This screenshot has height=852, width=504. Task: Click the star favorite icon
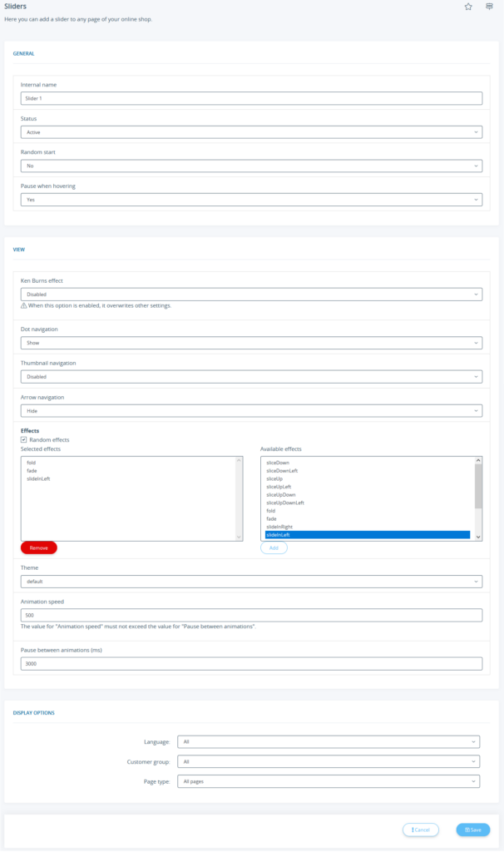click(468, 7)
